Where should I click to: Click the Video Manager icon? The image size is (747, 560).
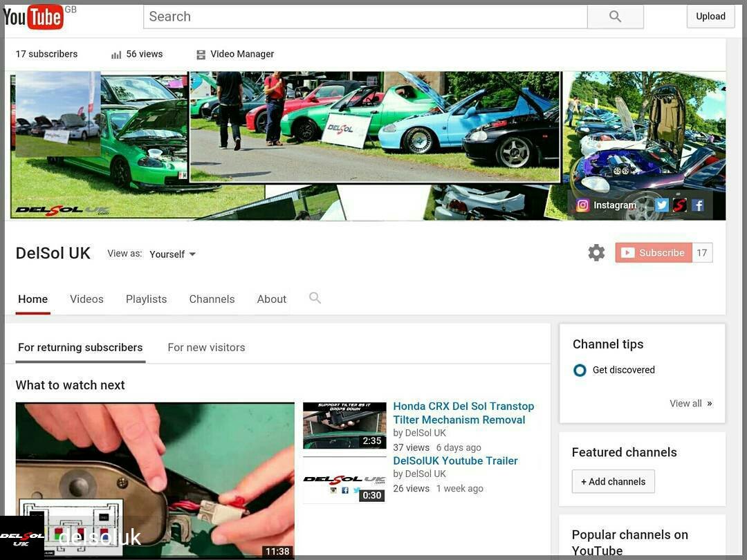pos(201,55)
